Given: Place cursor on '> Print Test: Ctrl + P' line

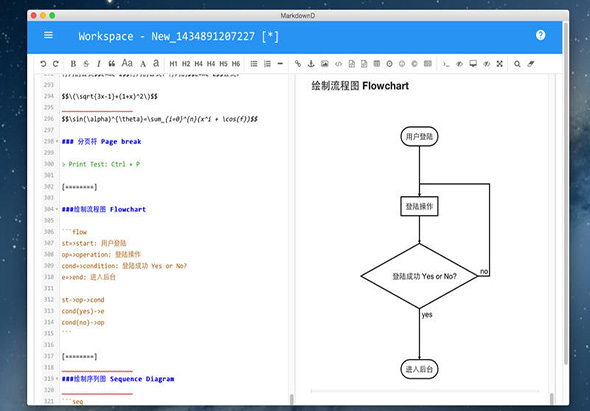Looking at the screenshot, I should coord(100,164).
